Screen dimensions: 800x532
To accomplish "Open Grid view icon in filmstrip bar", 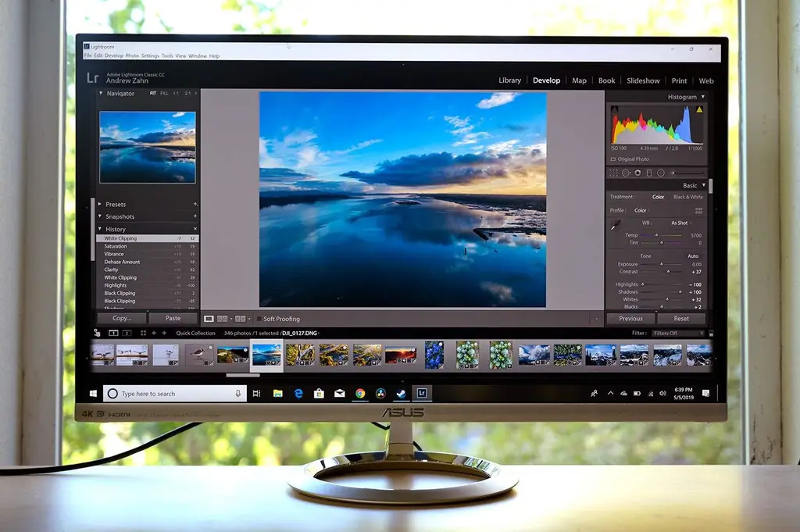I will pyautogui.click(x=144, y=333).
